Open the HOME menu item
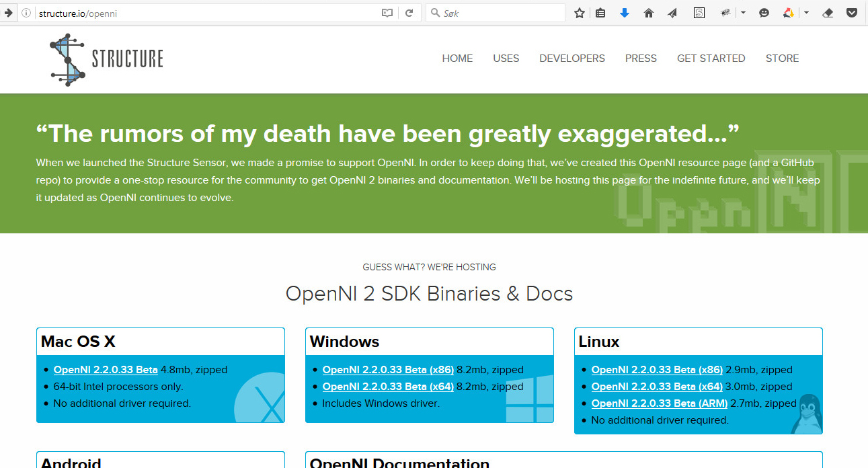 pyautogui.click(x=457, y=58)
